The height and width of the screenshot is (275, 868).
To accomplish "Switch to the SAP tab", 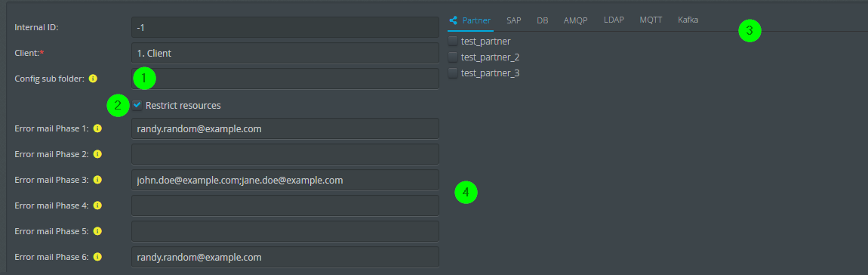I will coord(514,20).
